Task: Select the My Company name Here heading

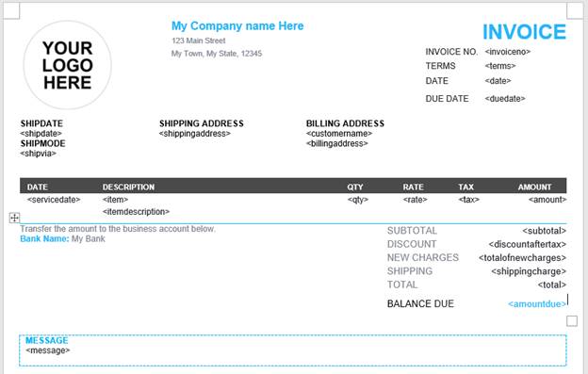Action: (237, 26)
